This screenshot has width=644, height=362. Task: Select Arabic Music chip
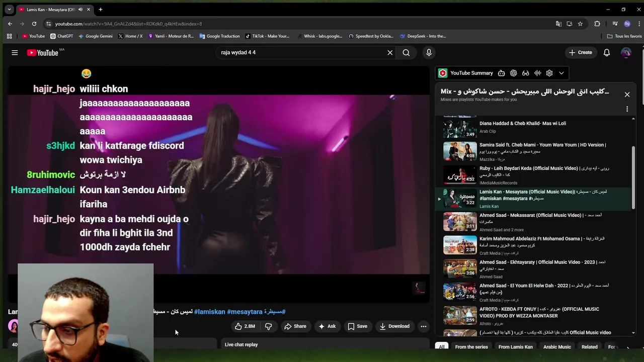click(x=557, y=347)
